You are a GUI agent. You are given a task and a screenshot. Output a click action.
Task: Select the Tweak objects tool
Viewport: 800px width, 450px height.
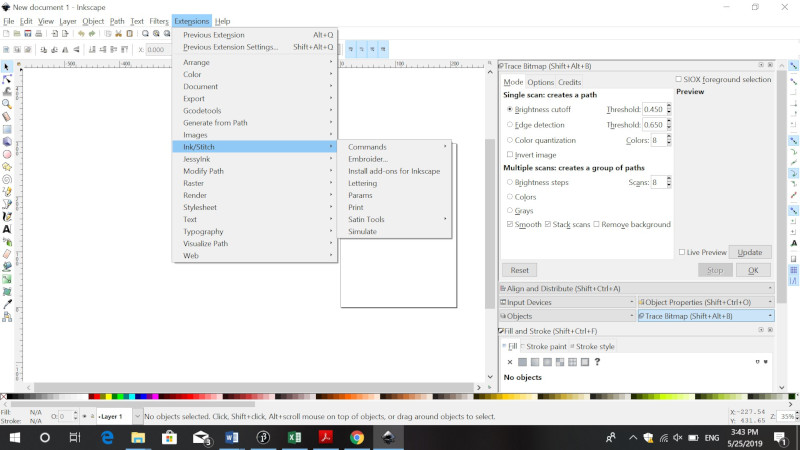(7, 92)
